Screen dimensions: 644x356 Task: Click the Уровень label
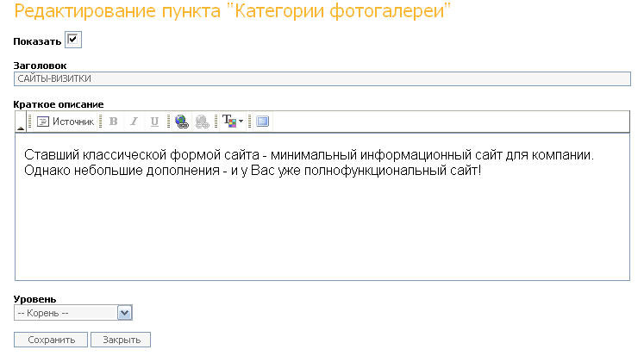pos(34,299)
